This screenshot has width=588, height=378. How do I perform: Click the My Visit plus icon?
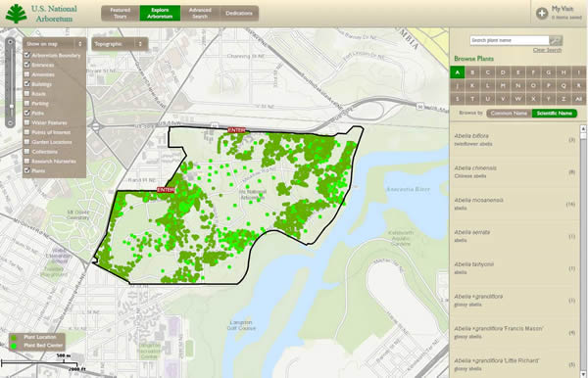[x=542, y=14]
